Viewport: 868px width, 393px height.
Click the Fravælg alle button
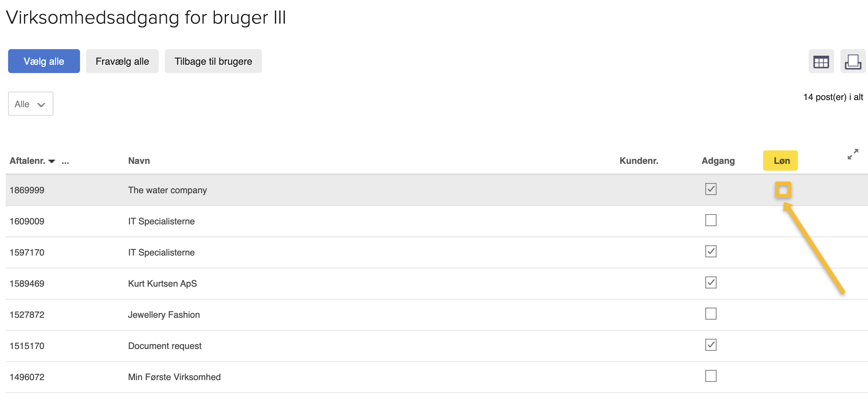point(122,61)
